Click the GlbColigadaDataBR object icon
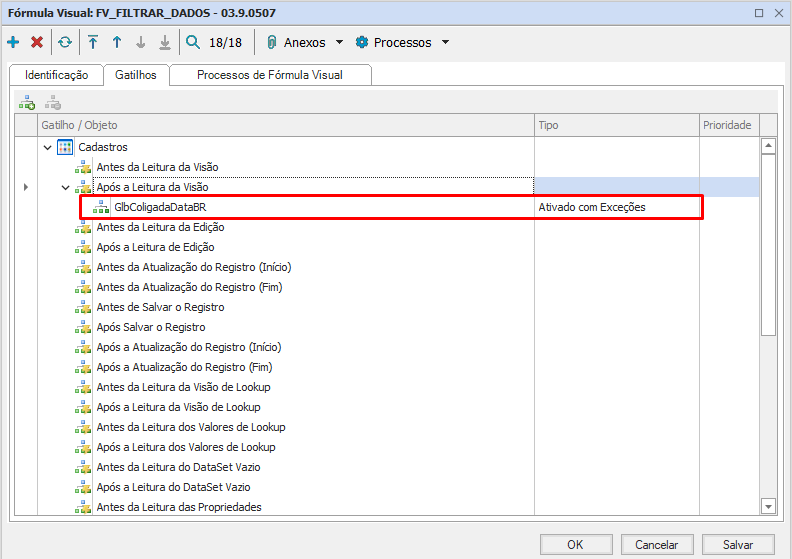This screenshot has height=559, width=792. pyautogui.click(x=101, y=207)
